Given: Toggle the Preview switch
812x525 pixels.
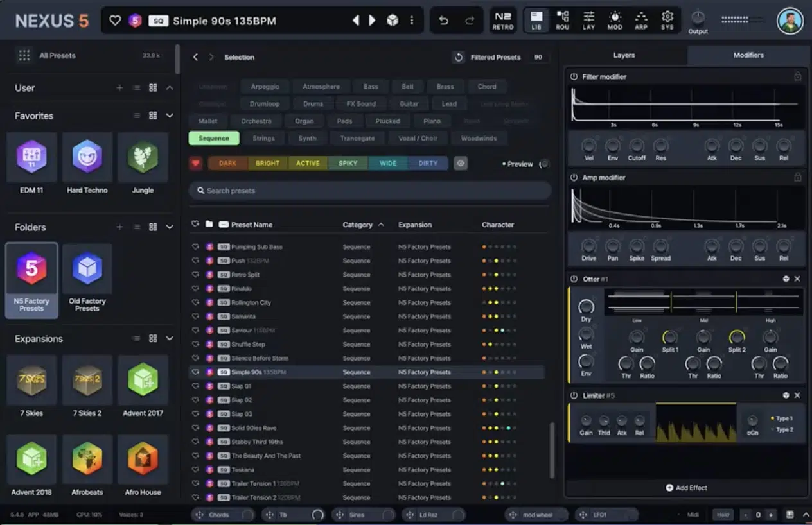Looking at the screenshot, I should pos(544,164).
